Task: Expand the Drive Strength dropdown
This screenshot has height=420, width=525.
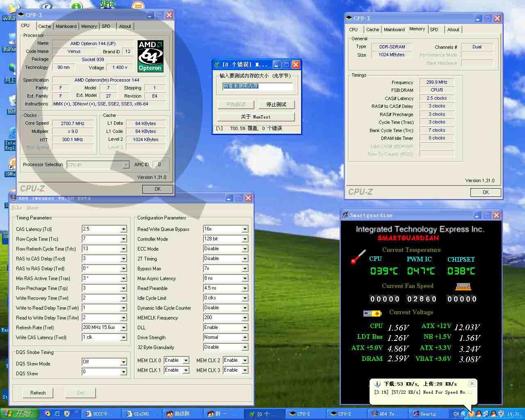Action: coord(245,338)
